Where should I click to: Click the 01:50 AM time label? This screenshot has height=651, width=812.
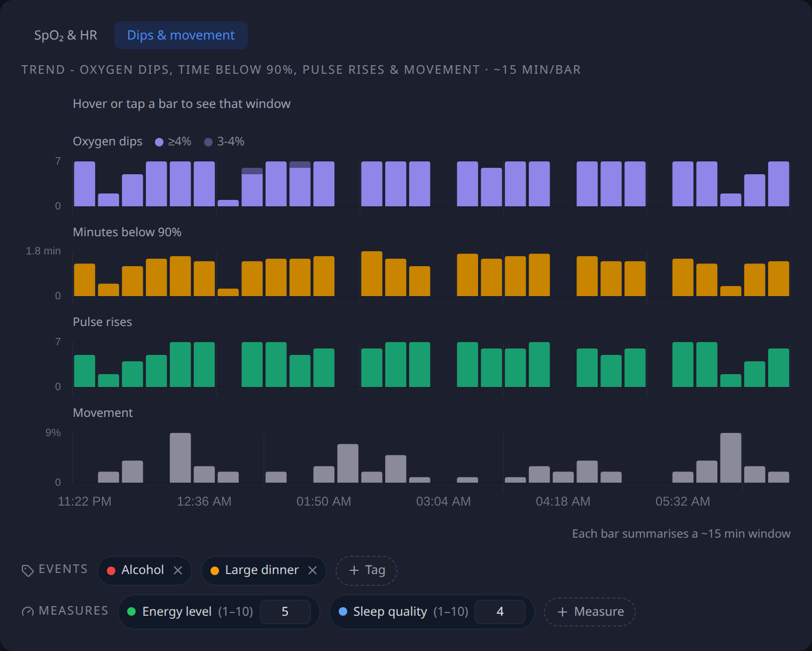tap(324, 501)
